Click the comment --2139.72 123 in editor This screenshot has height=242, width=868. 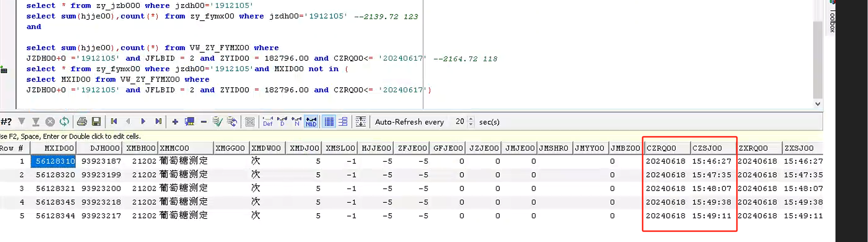[x=386, y=17]
